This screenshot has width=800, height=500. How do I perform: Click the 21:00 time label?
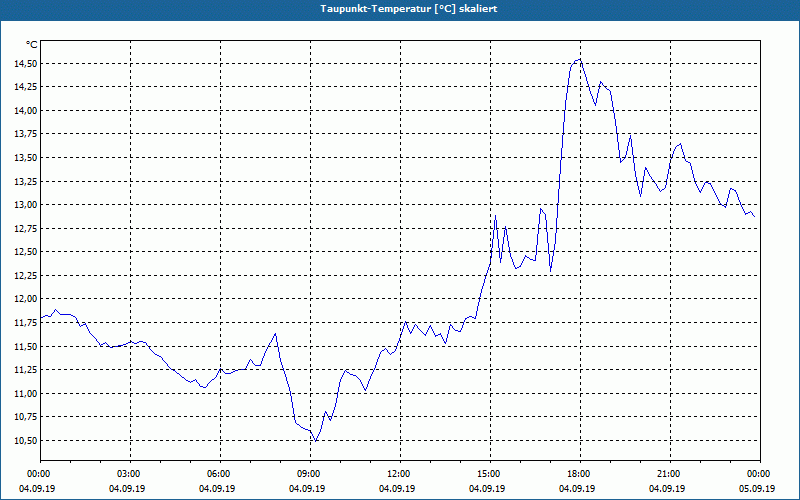[x=670, y=474]
